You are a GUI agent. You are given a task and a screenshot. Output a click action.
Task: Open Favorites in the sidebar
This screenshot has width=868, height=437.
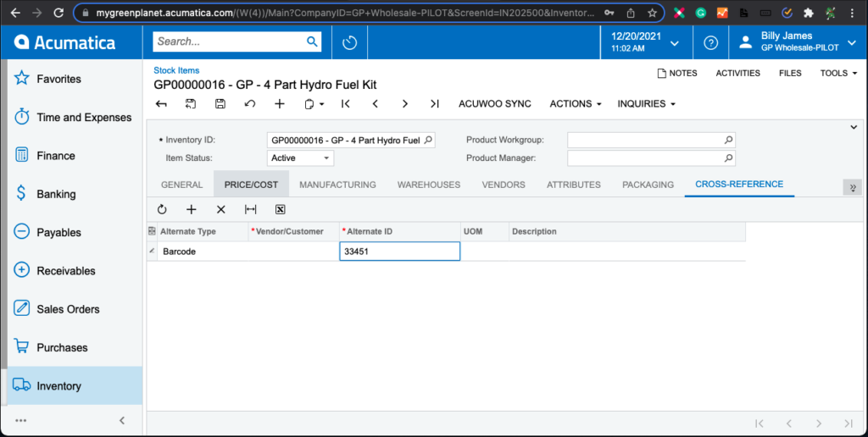[x=75, y=79]
